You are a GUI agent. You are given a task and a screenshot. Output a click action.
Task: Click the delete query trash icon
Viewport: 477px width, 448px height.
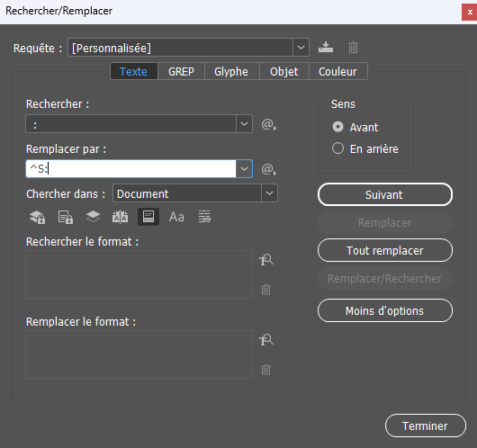(353, 48)
